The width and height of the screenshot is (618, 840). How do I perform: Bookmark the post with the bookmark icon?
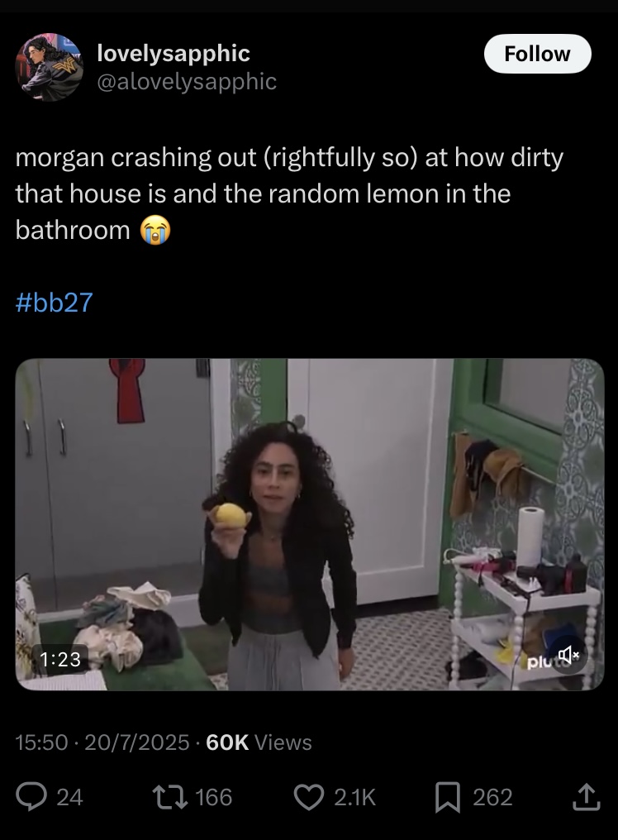(448, 797)
